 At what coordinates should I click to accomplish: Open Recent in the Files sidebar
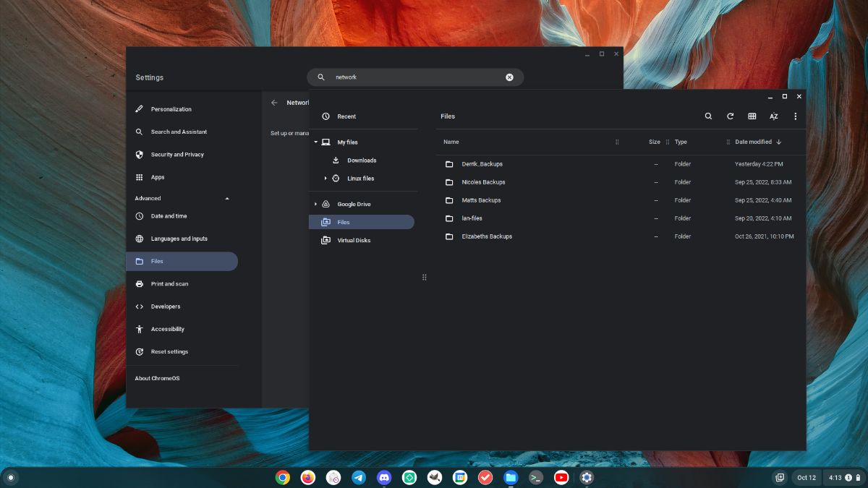[346, 116]
